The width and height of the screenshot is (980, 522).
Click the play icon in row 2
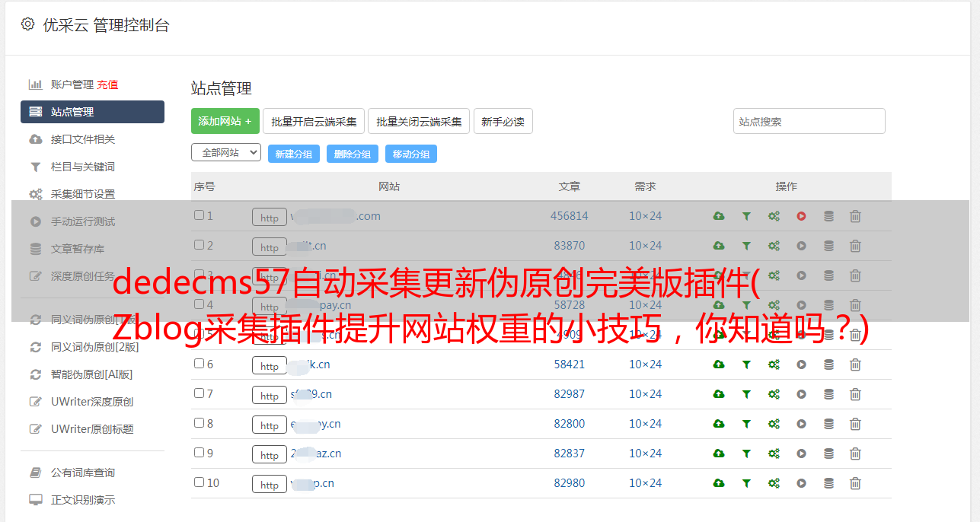pos(801,246)
